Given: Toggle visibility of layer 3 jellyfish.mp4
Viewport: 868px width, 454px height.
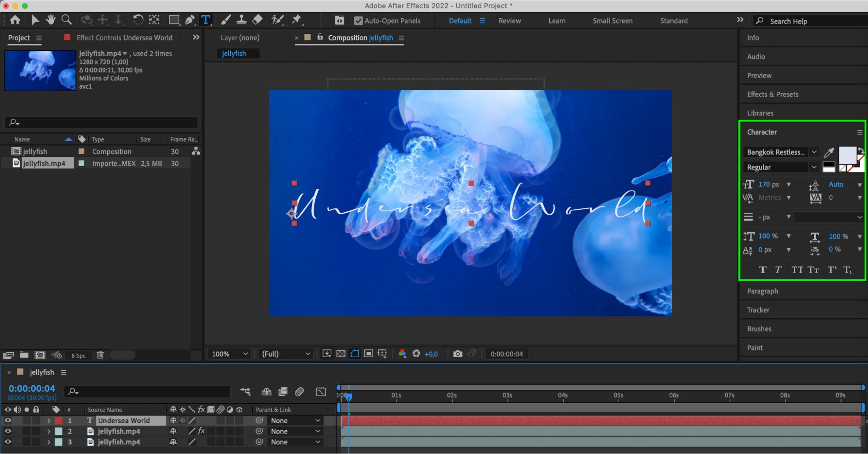Looking at the screenshot, I should [x=8, y=442].
